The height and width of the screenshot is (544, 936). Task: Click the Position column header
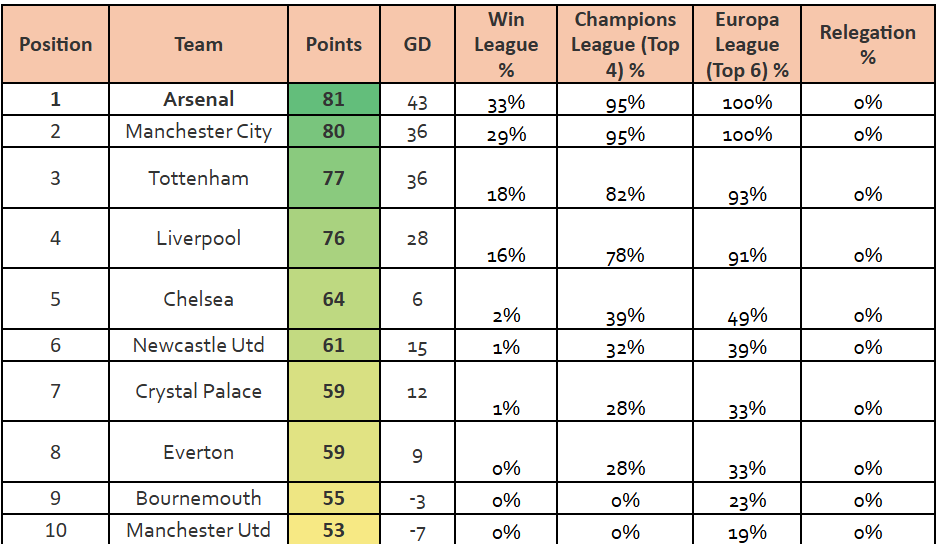[55, 44]
